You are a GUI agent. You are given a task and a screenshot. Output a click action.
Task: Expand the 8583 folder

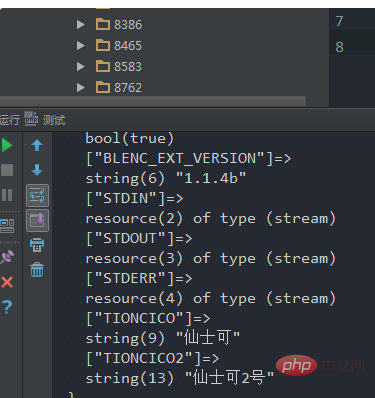click(x=80, y=66)
